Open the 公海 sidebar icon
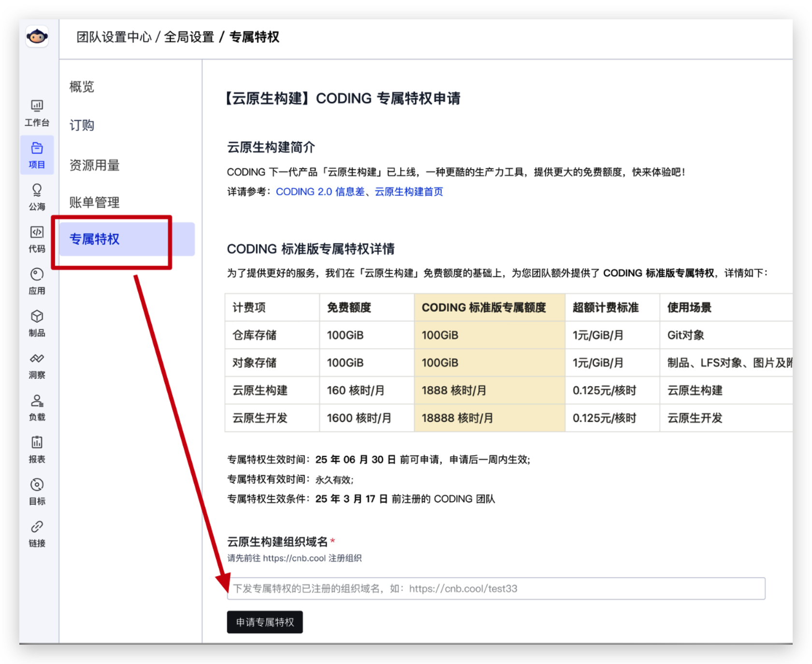The width and height of the screenshot is (812, 664). 37,197
